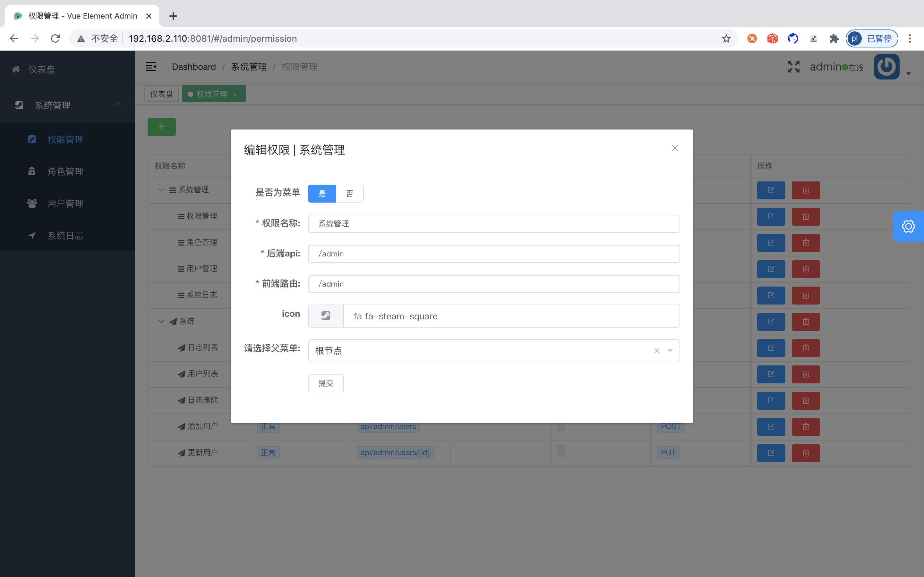The width and height of the screenshot is (924, 577).
Task: Close the 编辑权限 dialog with X
Action: coord(675,148)
